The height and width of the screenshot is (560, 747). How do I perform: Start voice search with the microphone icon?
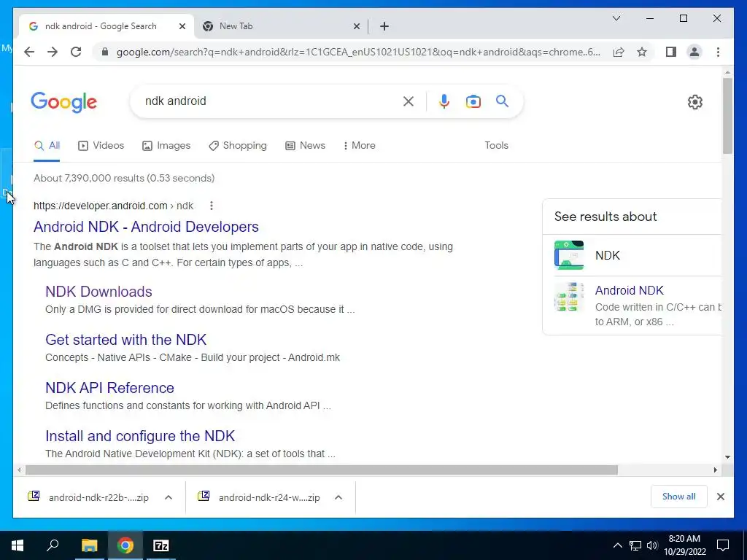[444, 101]
